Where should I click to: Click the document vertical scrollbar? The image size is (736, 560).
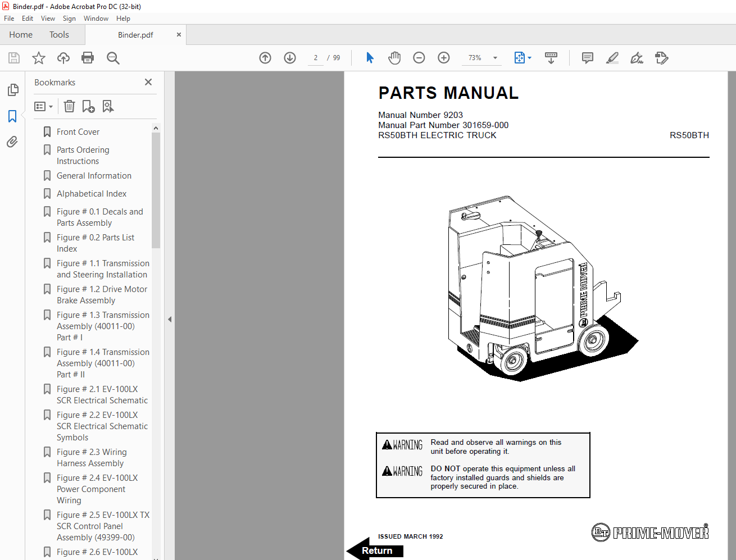coord(732,315)
